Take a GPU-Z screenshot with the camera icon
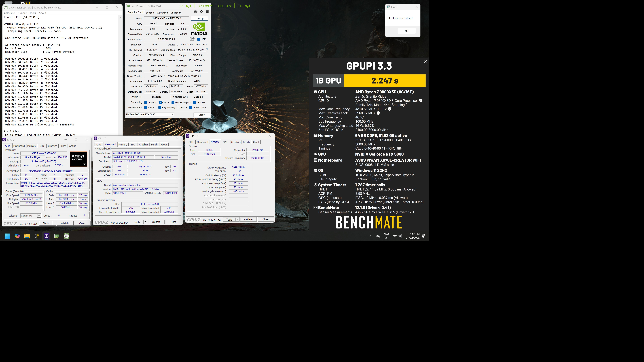 pyautogui.click(x=196, y=12)
